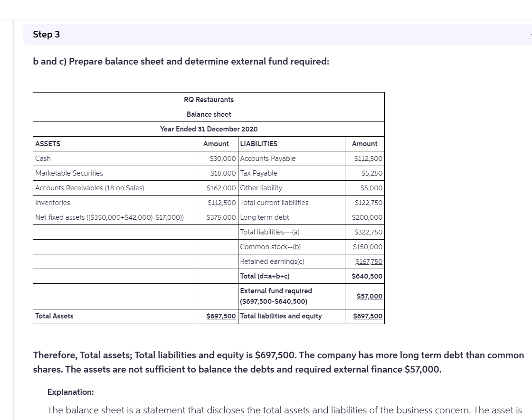The width and height of the screenshot is (532, 420).
Task: Click the ASSETS column header
Action: click(x=47, y=143)
